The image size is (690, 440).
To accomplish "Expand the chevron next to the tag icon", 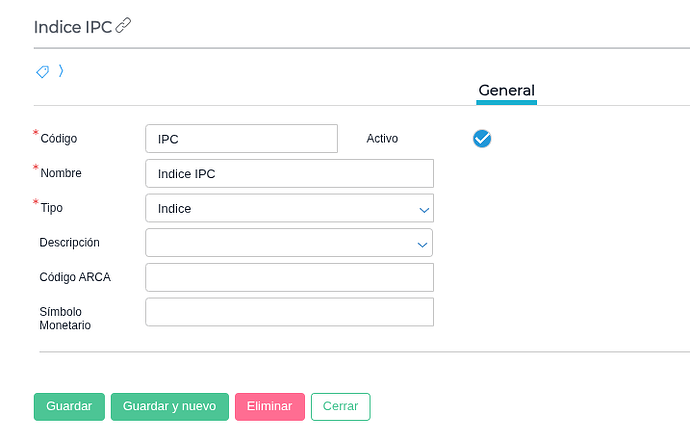I will click(61, 71).
